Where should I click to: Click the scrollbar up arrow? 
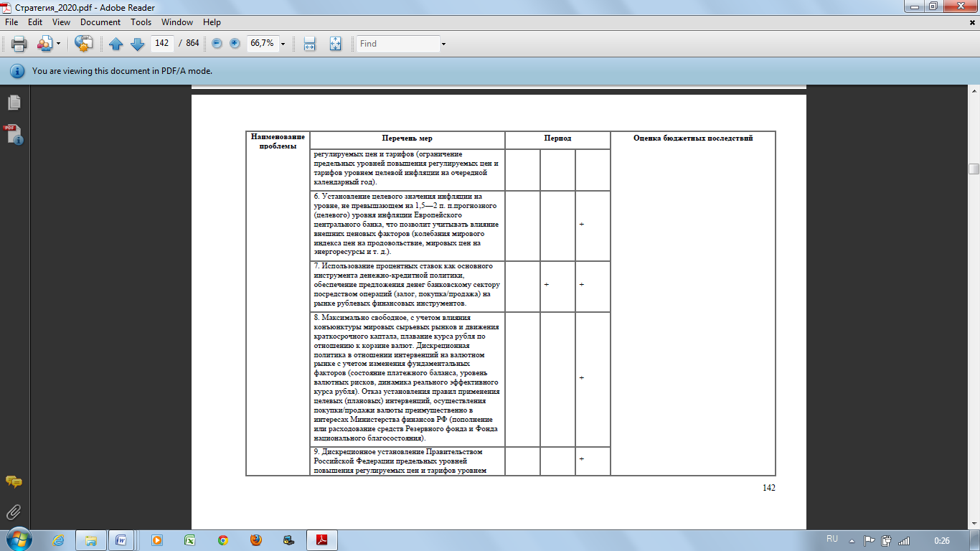[x=974, y=93]
